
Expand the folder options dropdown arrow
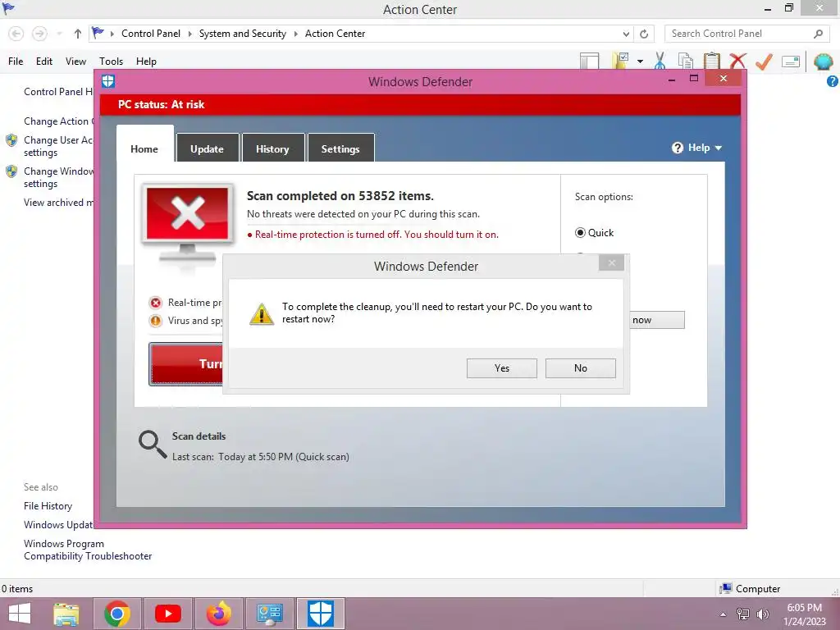pos(640,61)
